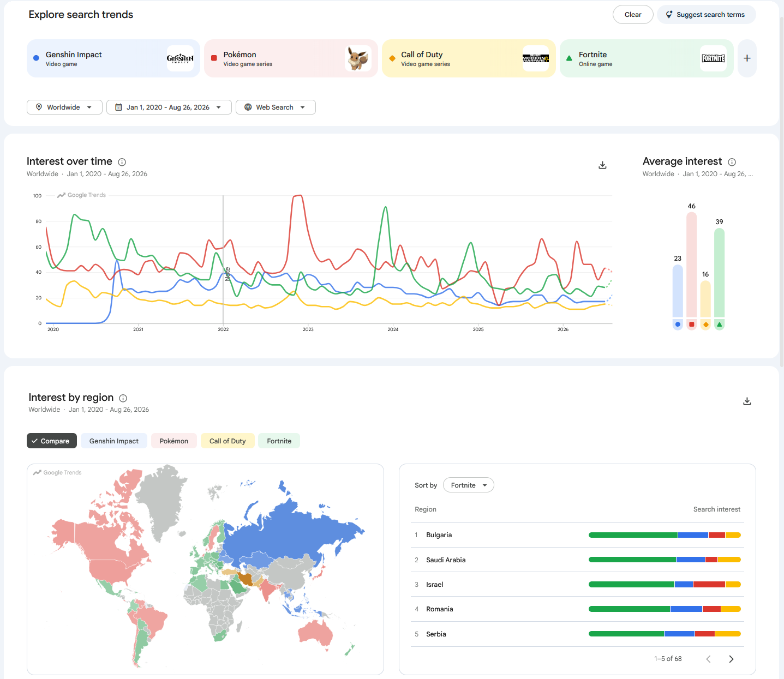Select the Fortnite region filter chip
This screenshot has width=784, height=679.
[279, 441]
